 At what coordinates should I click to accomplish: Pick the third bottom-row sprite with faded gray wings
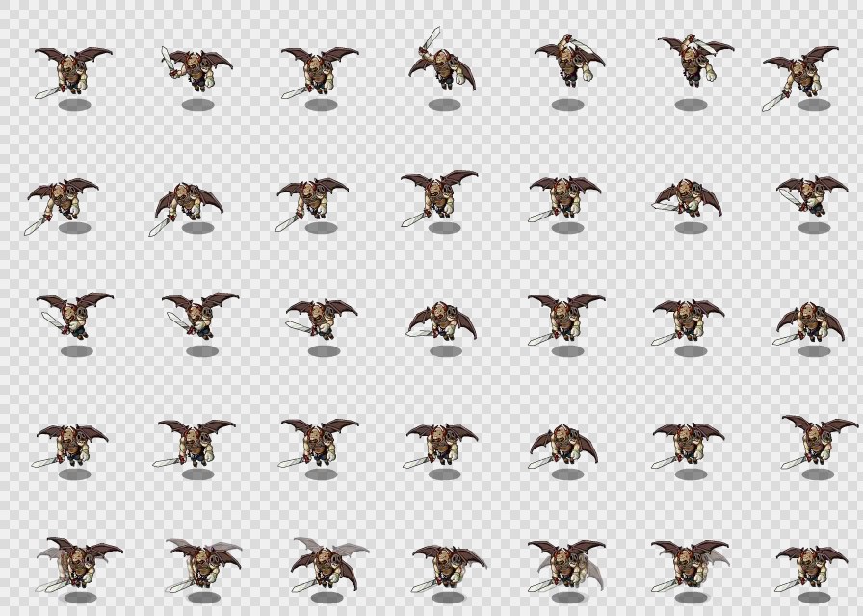[327, 564]
